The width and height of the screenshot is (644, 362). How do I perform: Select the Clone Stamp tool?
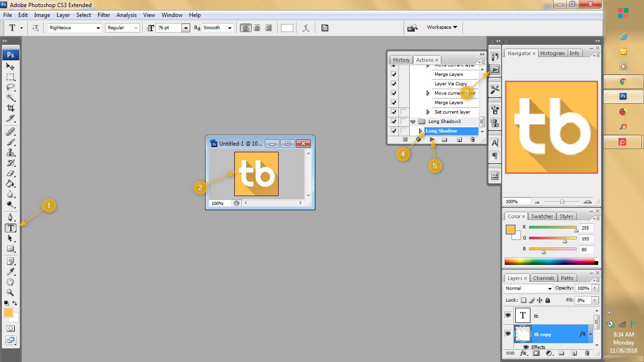(10, 152)
